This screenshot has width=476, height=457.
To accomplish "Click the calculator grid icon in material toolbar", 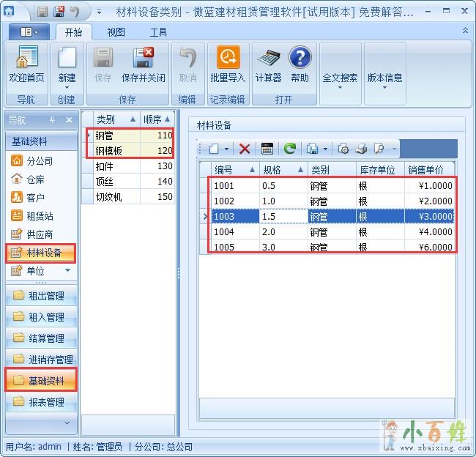I will 267,149.
